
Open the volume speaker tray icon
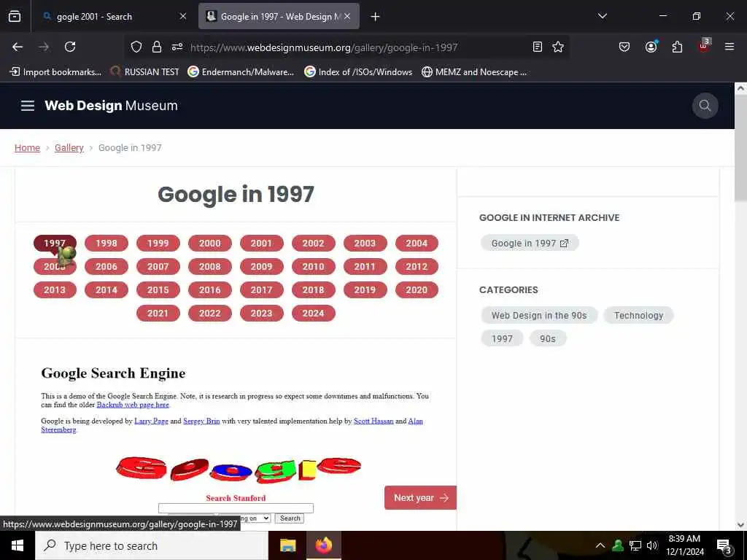tap(652, 545)
